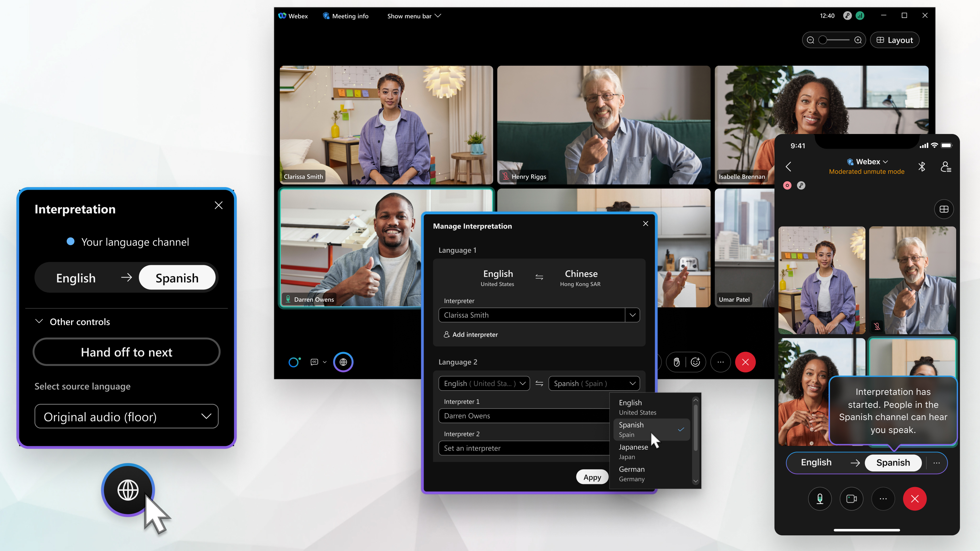Select the camera toggle icon on mobile
The image size is (980, 551).
(851, 499)
